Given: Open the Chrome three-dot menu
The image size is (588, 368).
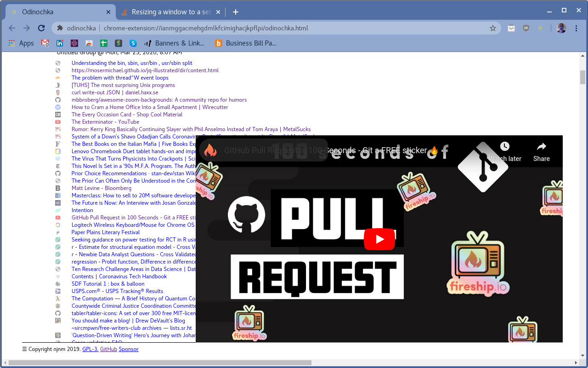Looking at the screenshot, I should (x=577, y=28).
